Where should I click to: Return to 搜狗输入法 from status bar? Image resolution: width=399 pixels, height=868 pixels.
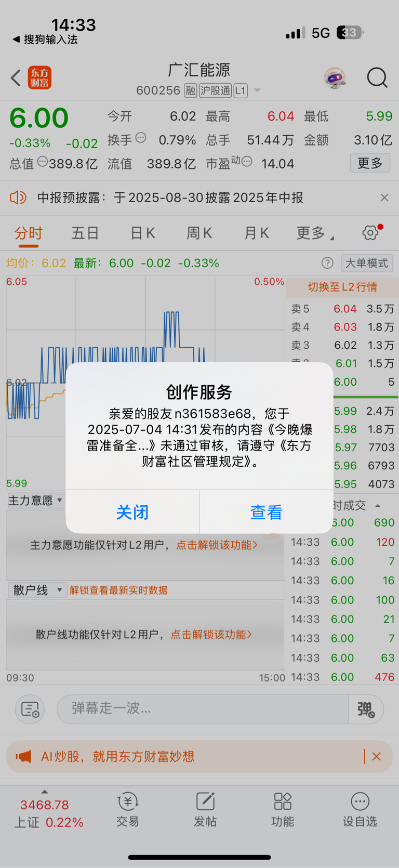pos(45,40)
